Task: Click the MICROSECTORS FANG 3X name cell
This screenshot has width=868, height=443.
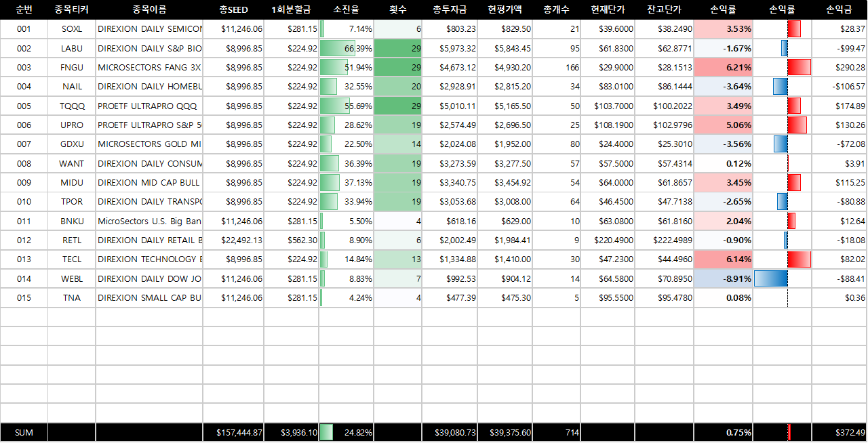Action: (x=149, y=67)
